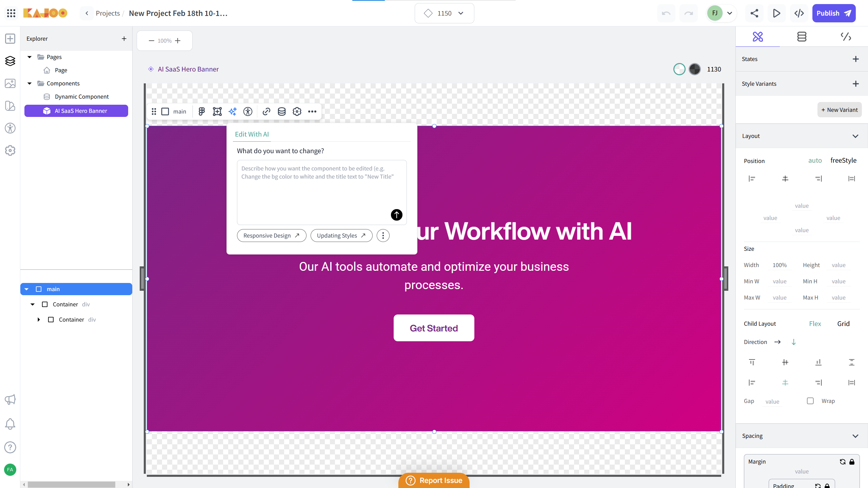The image size is (868, 488).
Task: Click the Publish button
Action: [833, 13]
